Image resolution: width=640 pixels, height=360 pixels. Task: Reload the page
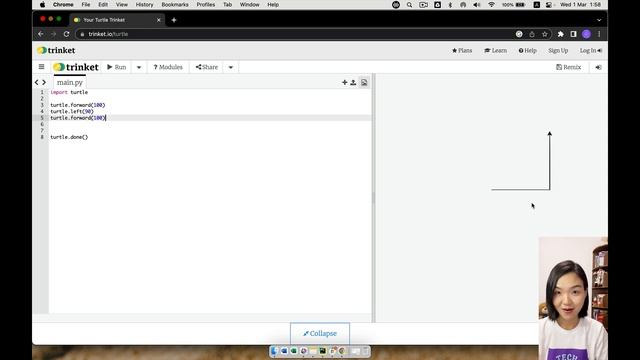[x=67, y=34]
